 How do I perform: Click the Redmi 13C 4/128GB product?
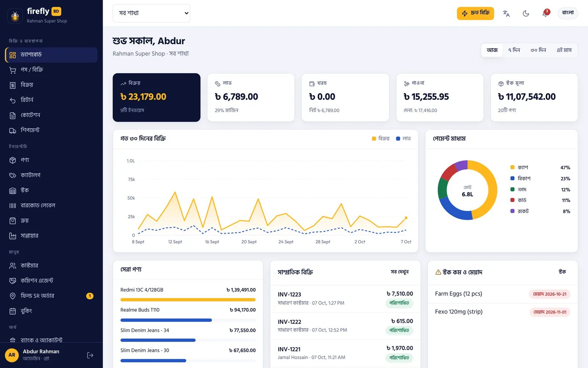[x=188, y=294]
